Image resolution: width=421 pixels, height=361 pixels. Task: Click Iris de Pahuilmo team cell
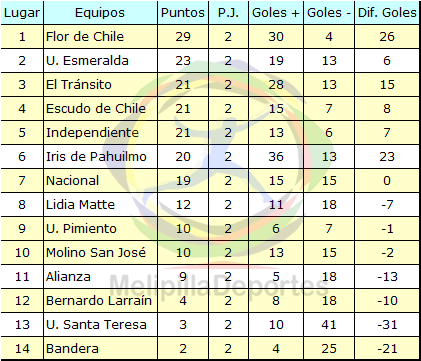point(100,157)
